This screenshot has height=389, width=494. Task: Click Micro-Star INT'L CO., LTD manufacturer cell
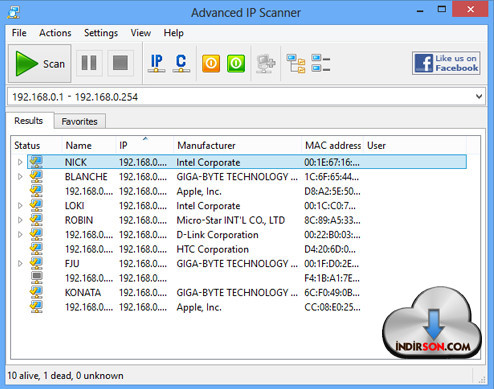(x=231, y=220)
